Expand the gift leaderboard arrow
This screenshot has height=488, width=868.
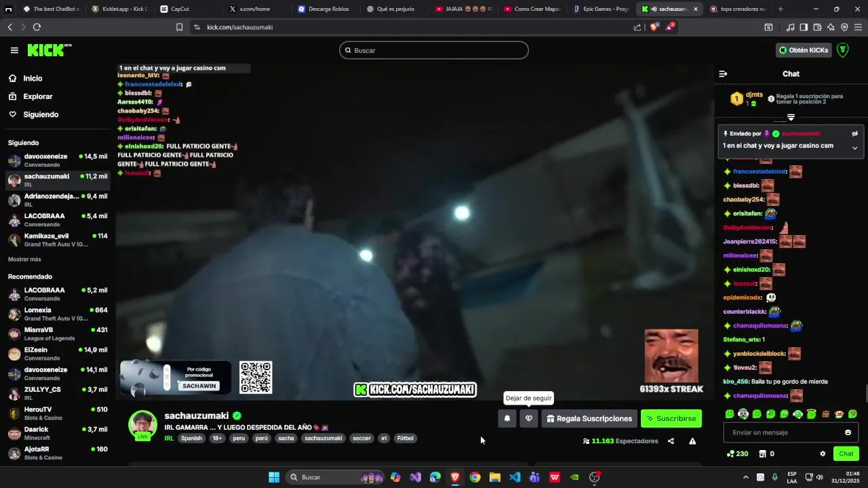(x=791, y=118)
